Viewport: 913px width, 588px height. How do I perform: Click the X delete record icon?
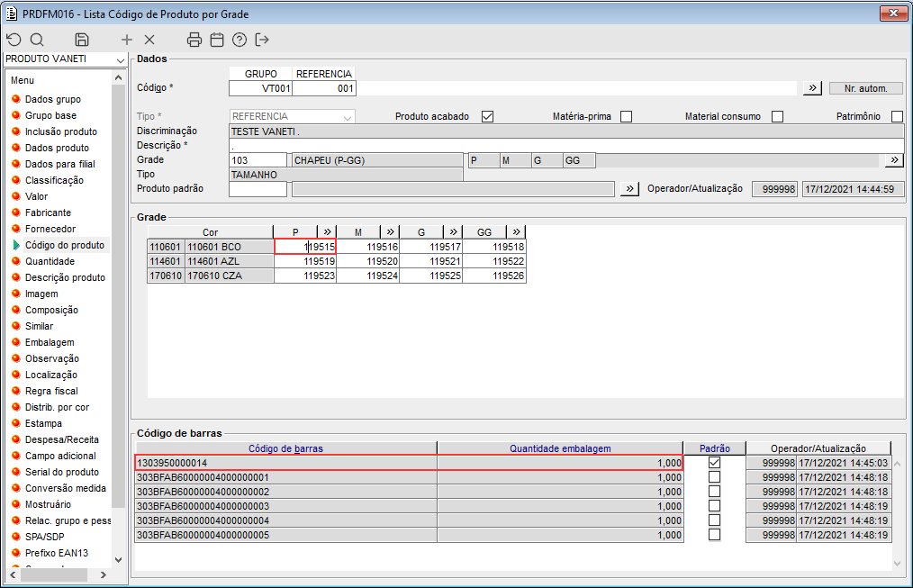coord(149,40)
